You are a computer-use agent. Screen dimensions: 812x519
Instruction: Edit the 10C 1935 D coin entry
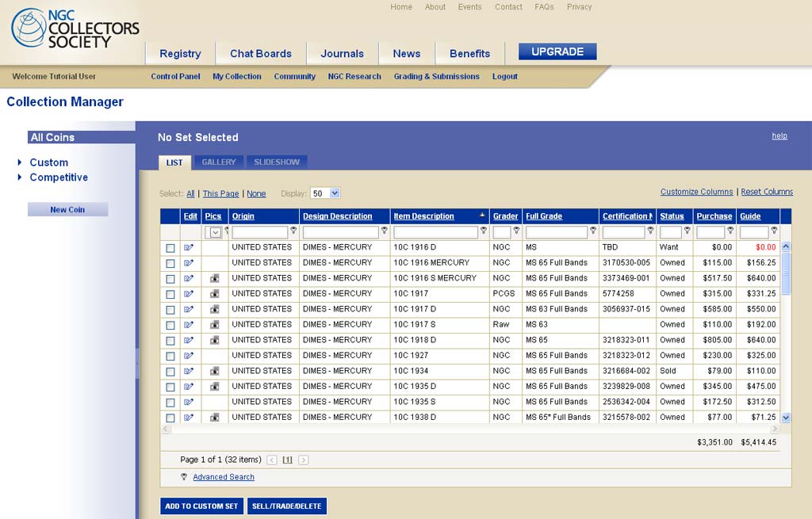pyautogui.click(x=189, y=387)
